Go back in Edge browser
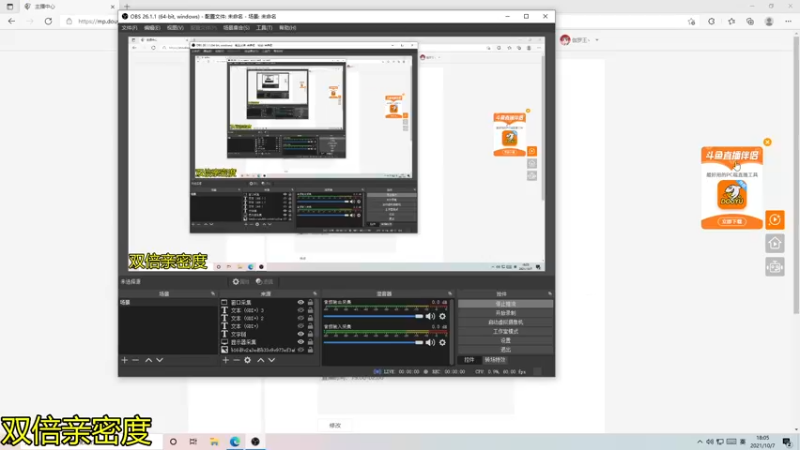The width and height of the screenshot is (800, 450). tap(12, 21)
